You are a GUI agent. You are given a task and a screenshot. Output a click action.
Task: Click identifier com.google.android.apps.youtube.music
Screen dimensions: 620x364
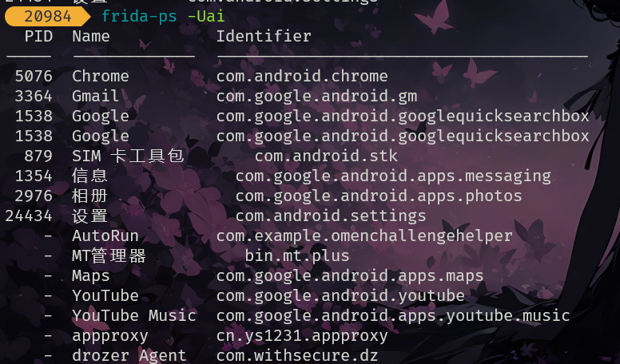coord(393,316)
